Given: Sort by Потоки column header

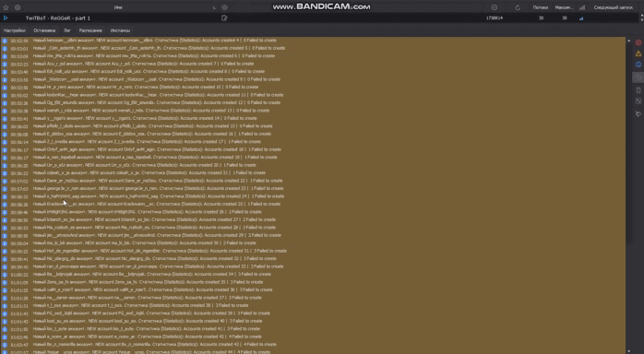Looking at the screenshot, I should 541,7.
